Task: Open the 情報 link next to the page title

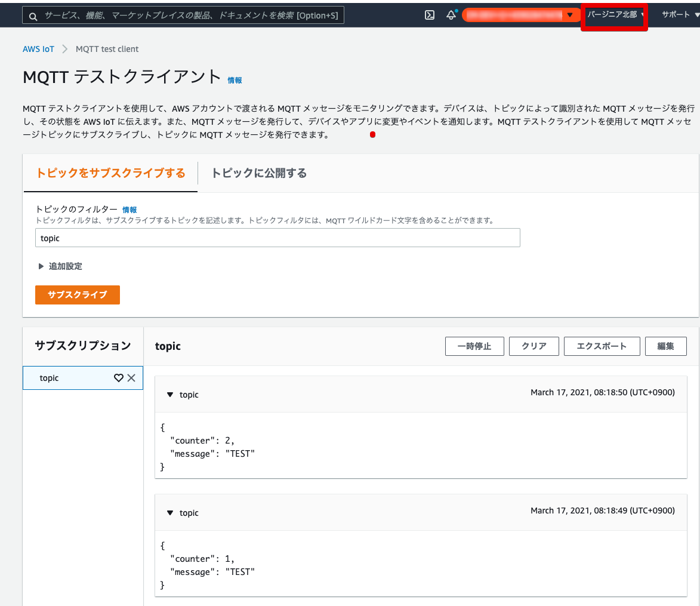Action: click(233, 80)
